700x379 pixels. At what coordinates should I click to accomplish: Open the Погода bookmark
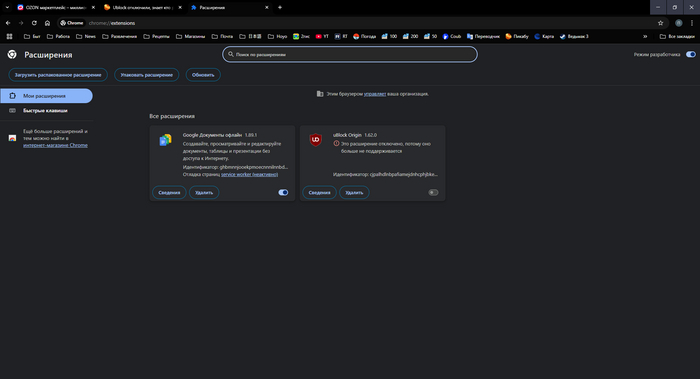pos(365,37)
